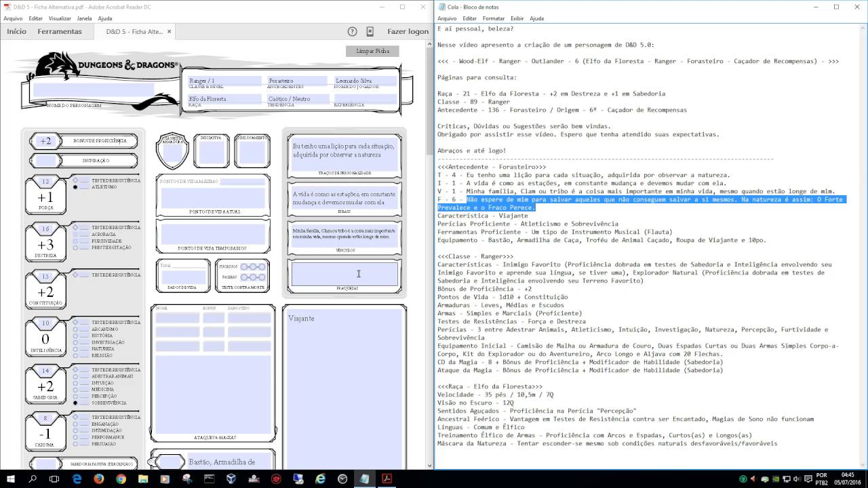
Task: Click the Tendência field Caótico / Neutro
Action: 297,99
